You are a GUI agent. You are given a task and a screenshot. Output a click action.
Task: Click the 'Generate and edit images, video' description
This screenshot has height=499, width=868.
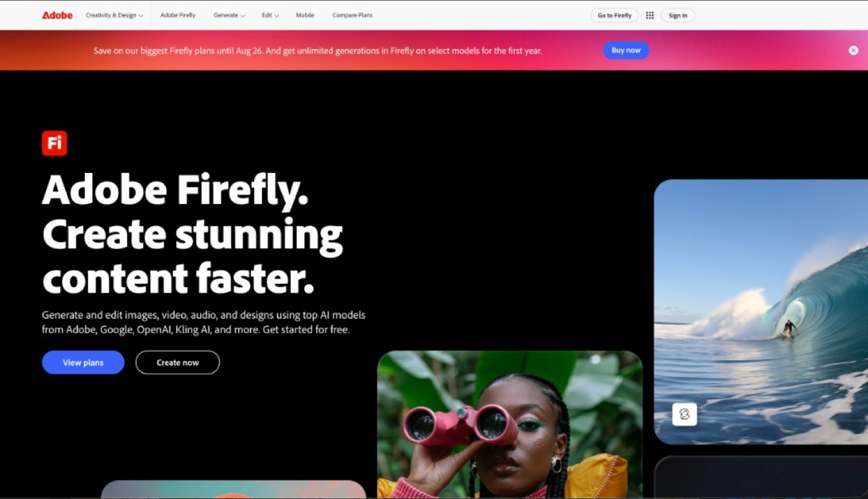click(x=203, y=322)
